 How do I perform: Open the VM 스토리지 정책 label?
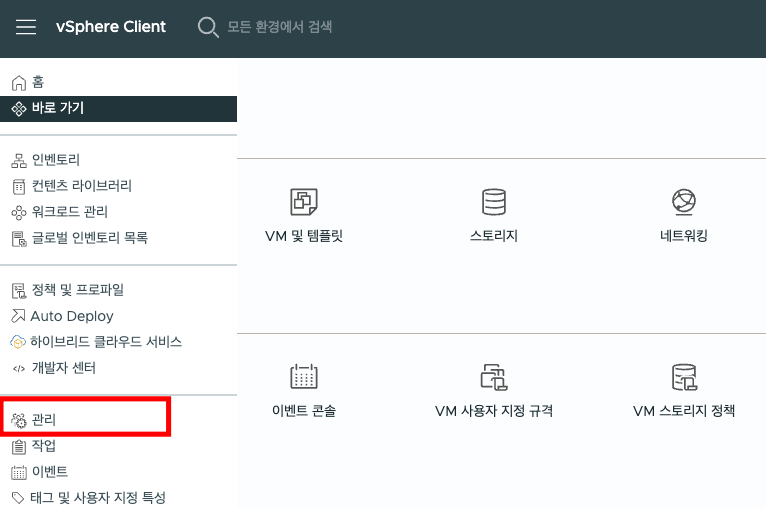coord(684,410)
